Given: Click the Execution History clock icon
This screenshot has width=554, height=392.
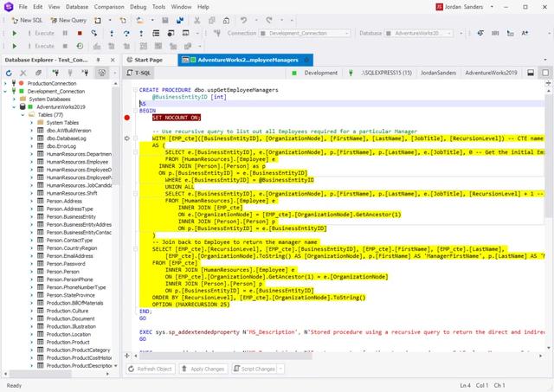Looking at the screenshot, I should [80, 46].
